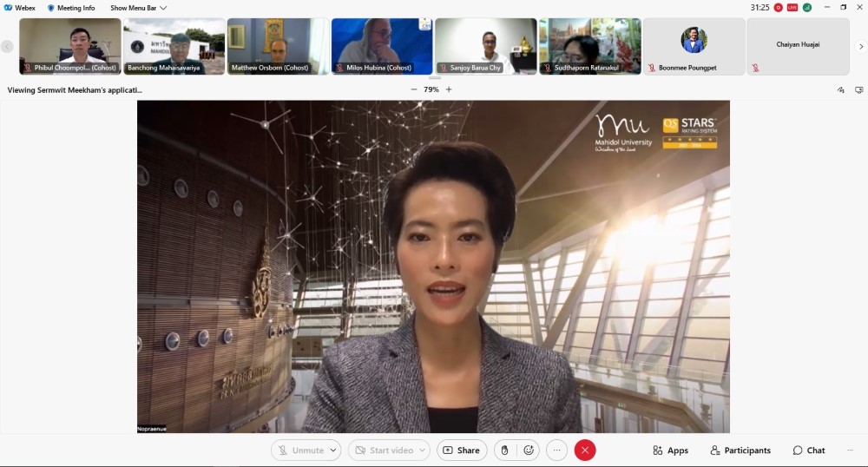Click the red leave meeting button
The height and width of the screenshot is (467, 868).
point(585,451)
